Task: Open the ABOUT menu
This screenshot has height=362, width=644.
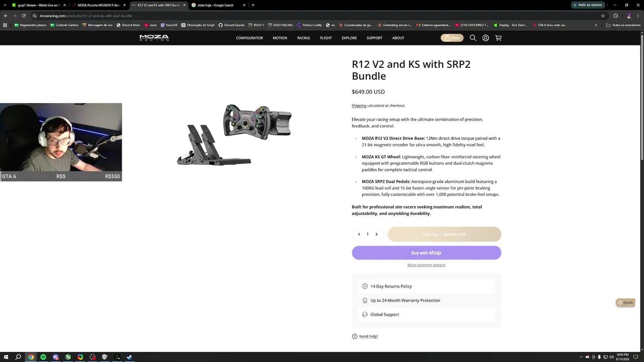Action: [x=398, y=38]
